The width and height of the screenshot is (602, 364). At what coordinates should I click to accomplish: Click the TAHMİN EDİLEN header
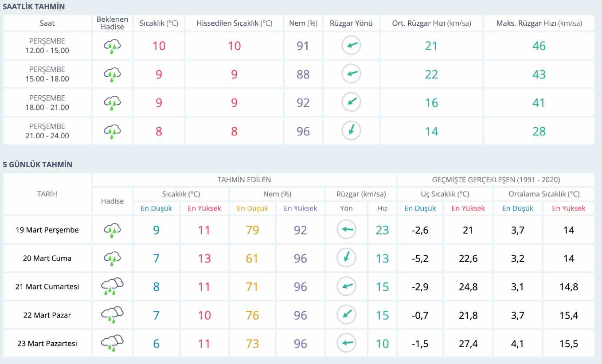[244, 180]
